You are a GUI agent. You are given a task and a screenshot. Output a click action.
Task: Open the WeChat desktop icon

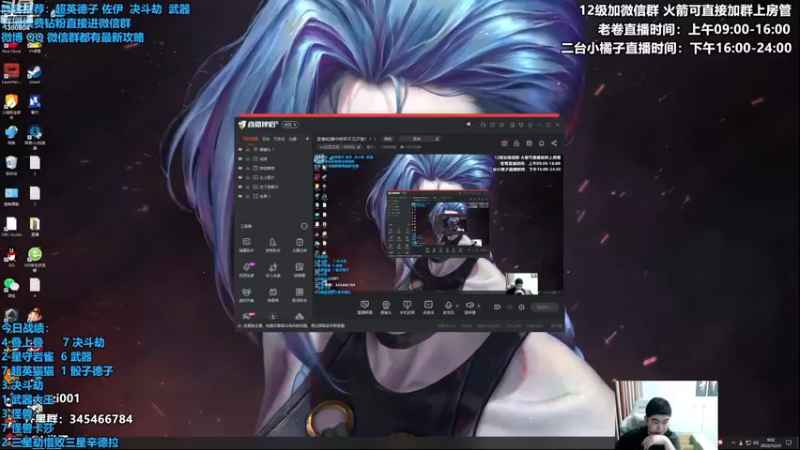pos(11,288)
